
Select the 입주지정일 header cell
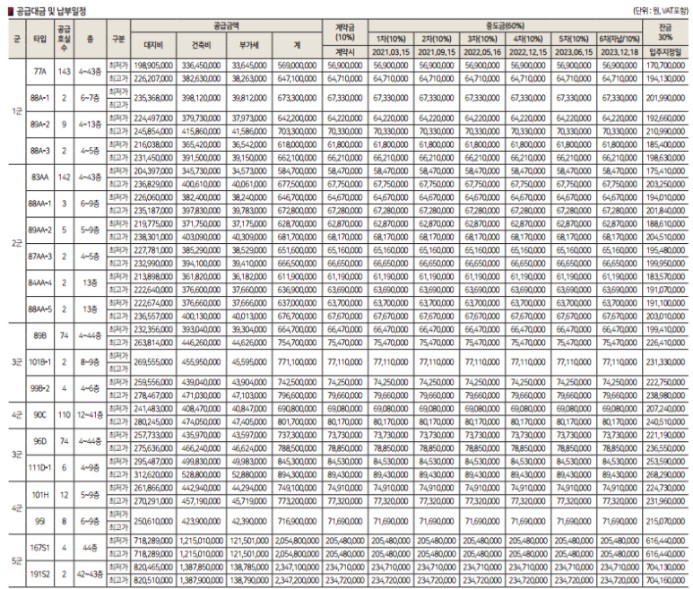coord(666,52)
